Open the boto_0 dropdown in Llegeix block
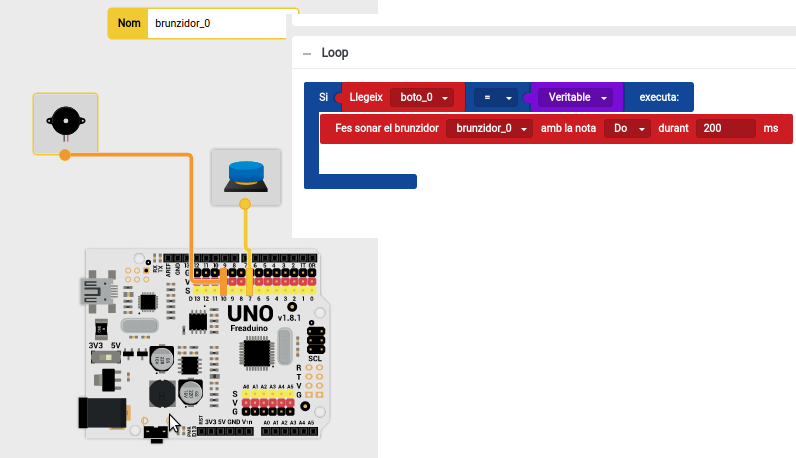 421,97
